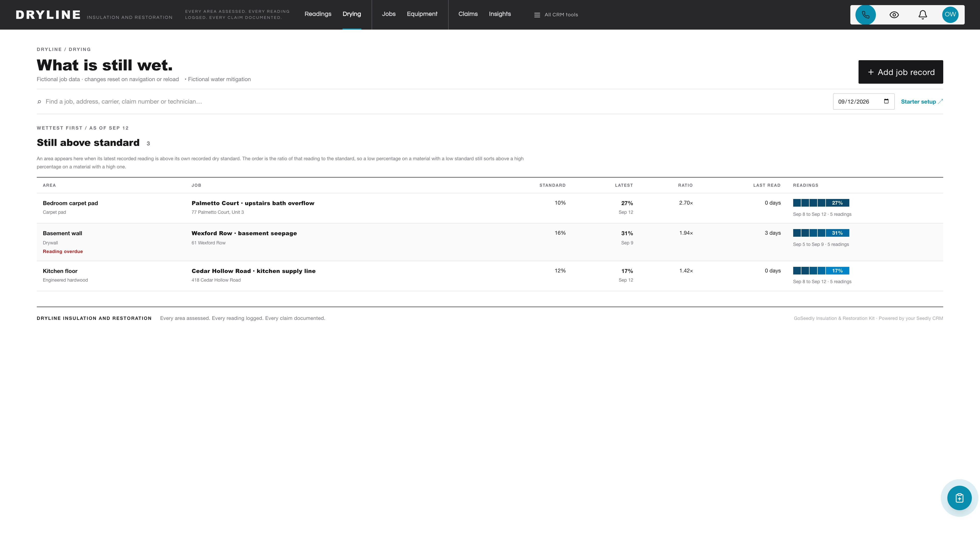Click the Basement wall 31% readings bar
The width and height of the screenshot is (980, 551).
821,233
